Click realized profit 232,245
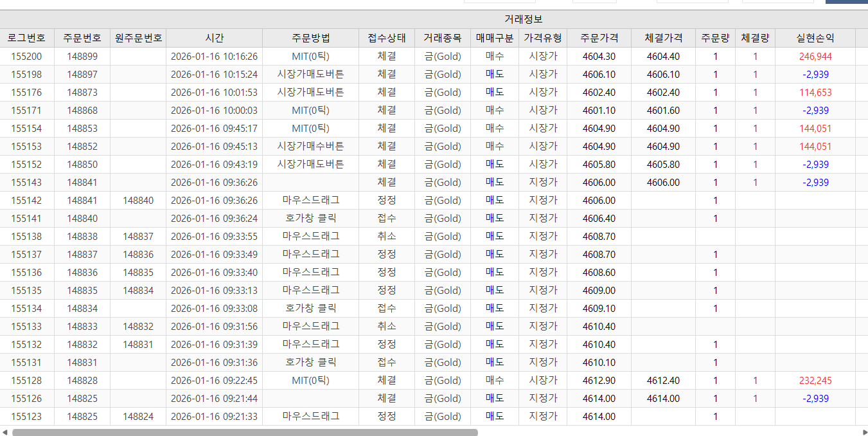The image size is (868, 436). [x=815, y=381]
